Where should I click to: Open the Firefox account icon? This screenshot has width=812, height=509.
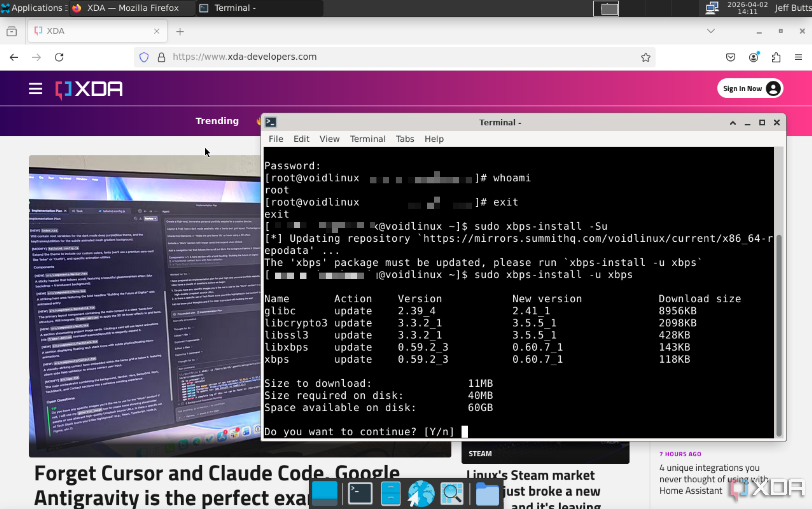click(753, 57)
